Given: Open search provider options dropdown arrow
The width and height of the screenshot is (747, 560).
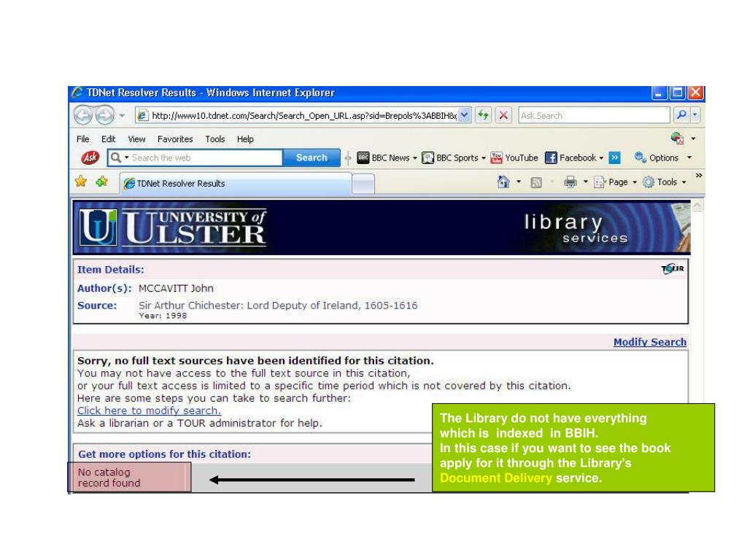Looking at the screenshot, I should [x=695, y=114].
